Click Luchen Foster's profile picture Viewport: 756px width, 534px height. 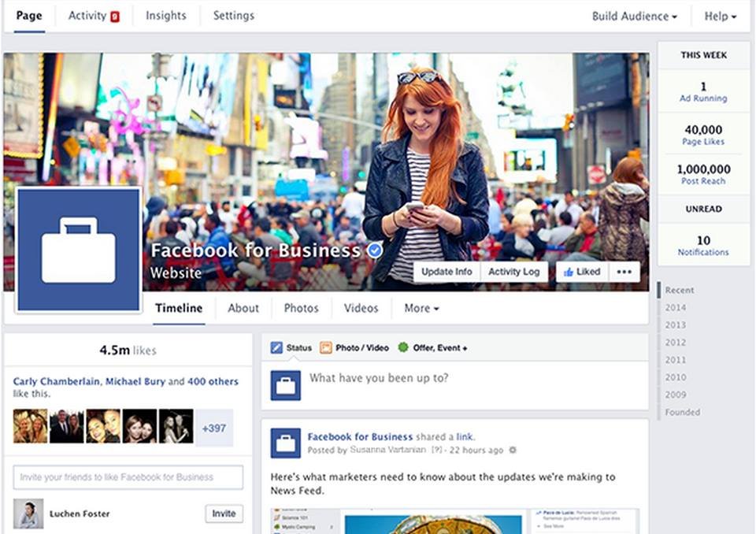pyautogui.click(x=28, y=514)
